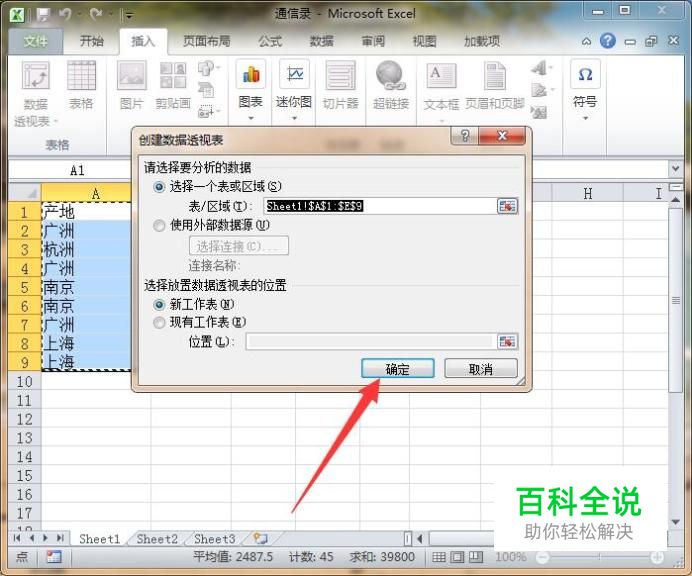This screenshot has height=576, width=692.
Task: Open the Sheet3 worksheet tab
Action: click(214, 538)
